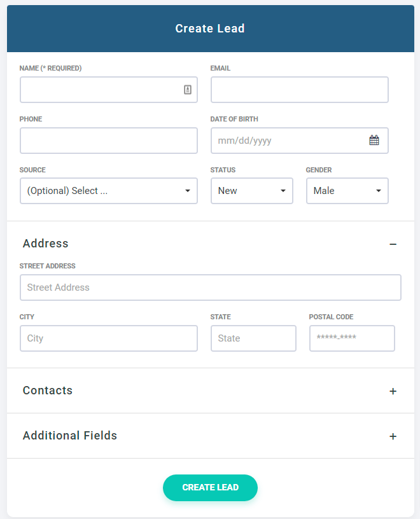The height and width of the screenshot is (519, 420).
Task: Open the calendar date picker icon
Action: (374, 141)
